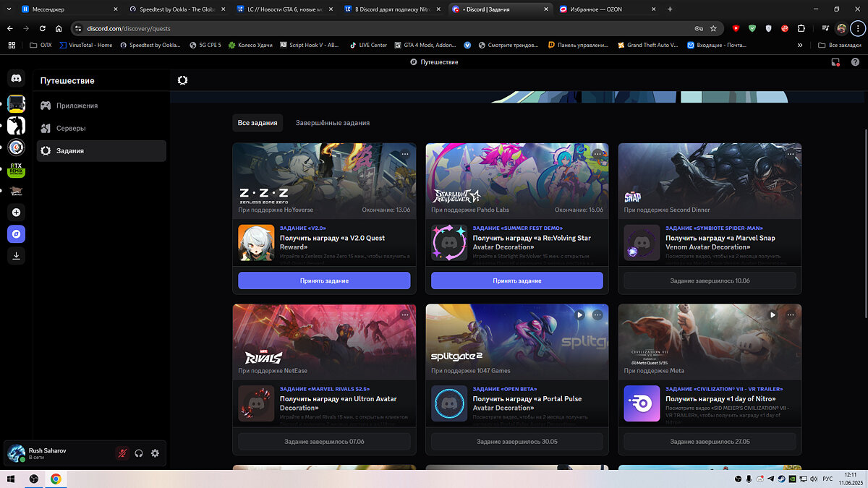Image resolution: width=868 pixels, height=488 pixels.
Task: Expand hidden bookmarks overflow chevron
Action: (799, 45)
